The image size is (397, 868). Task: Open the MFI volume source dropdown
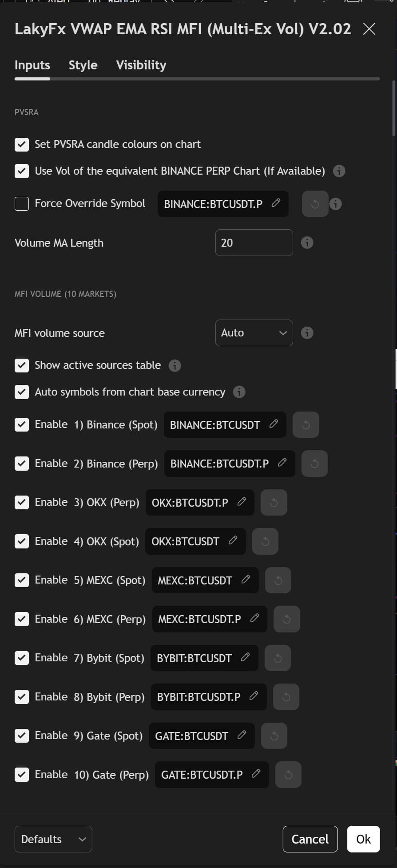[x=254, y=332]
